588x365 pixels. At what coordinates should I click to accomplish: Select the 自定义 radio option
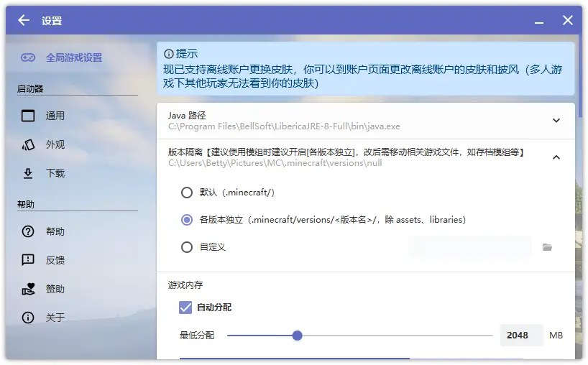coord(187,247)
